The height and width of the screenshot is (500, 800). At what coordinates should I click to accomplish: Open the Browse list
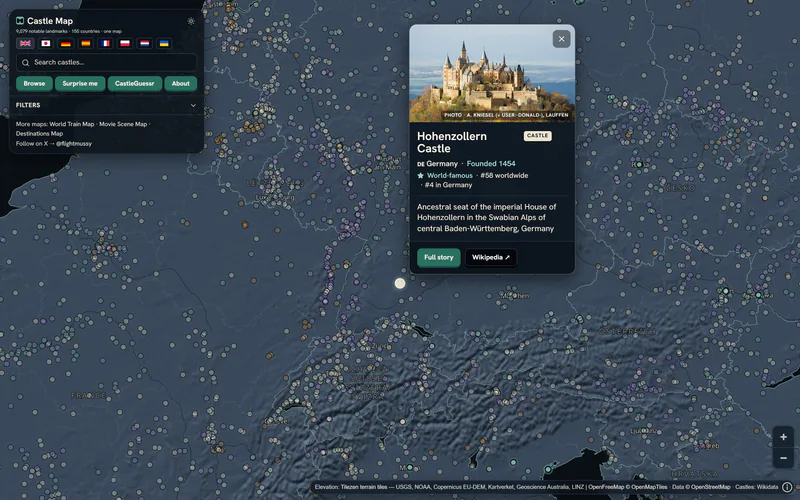[34, 84]
